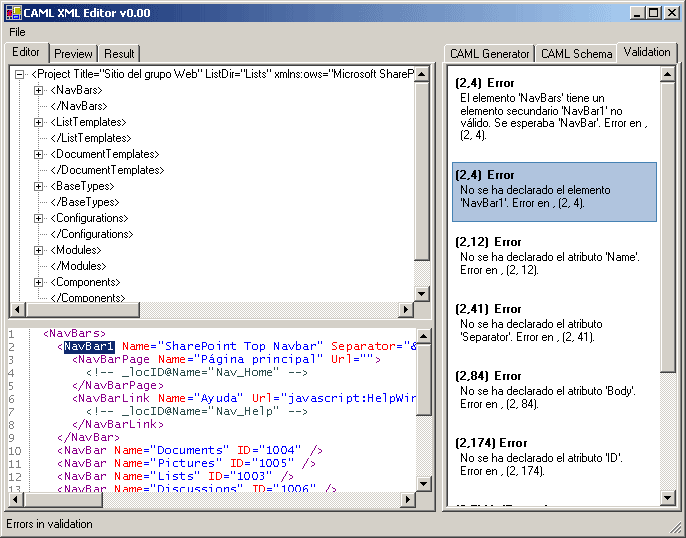Code editor scroll up arrow

tap(424, 336)
